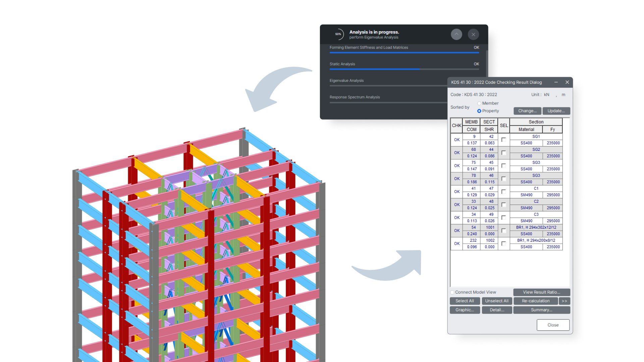Select the Property sort radio button
Image resolution: width=644 pixels, height=362 pixels.
479,111
